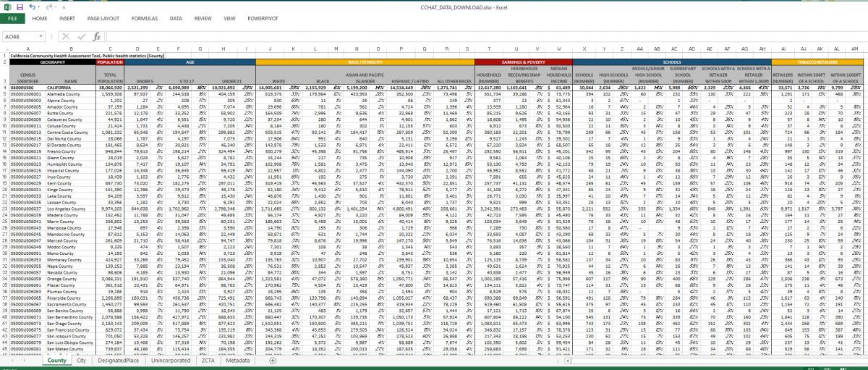
Task: Click the RACE / ETHNICITY header cell
Action: 364,62
